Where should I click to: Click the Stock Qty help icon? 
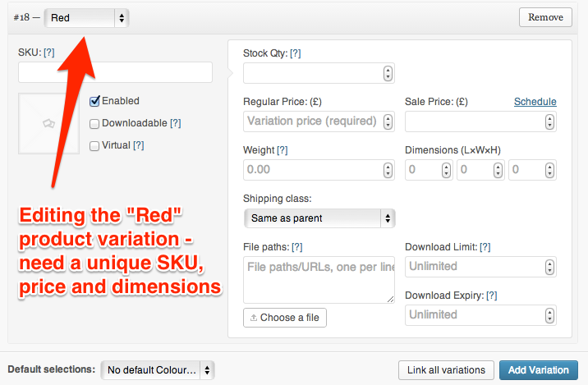[x=296, y=53]
